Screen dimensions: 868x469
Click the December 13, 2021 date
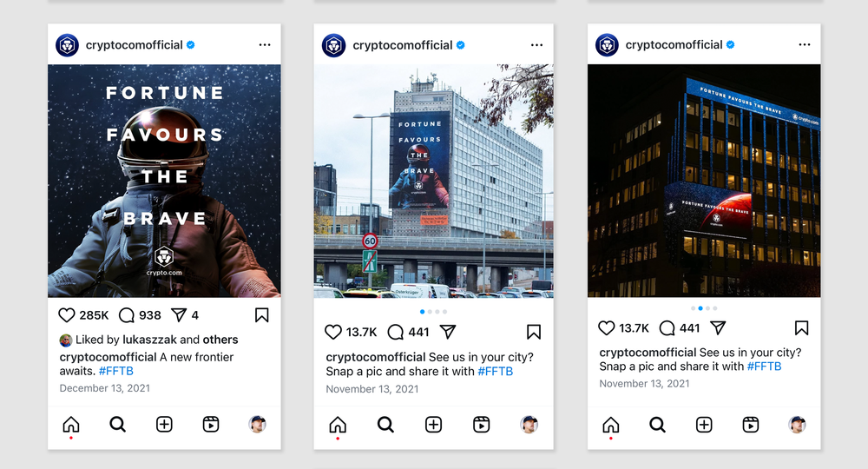click(105, 388)
